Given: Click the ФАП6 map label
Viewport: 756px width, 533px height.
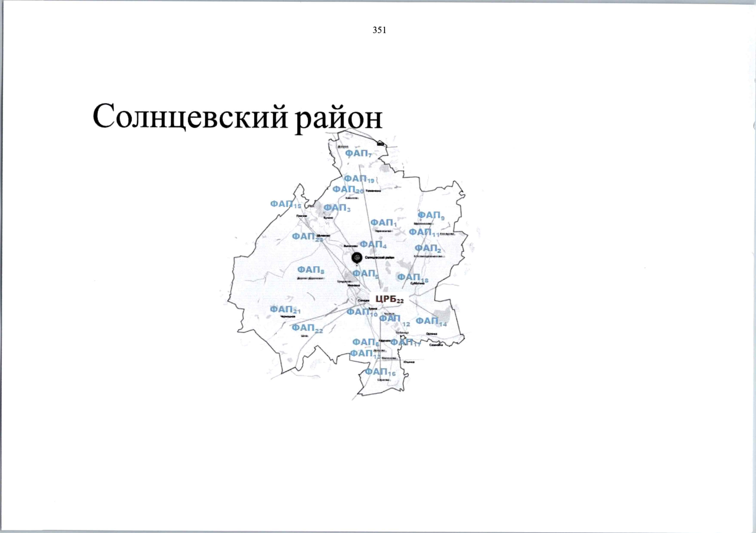Looking at the screenshot, I should (365, 342).
